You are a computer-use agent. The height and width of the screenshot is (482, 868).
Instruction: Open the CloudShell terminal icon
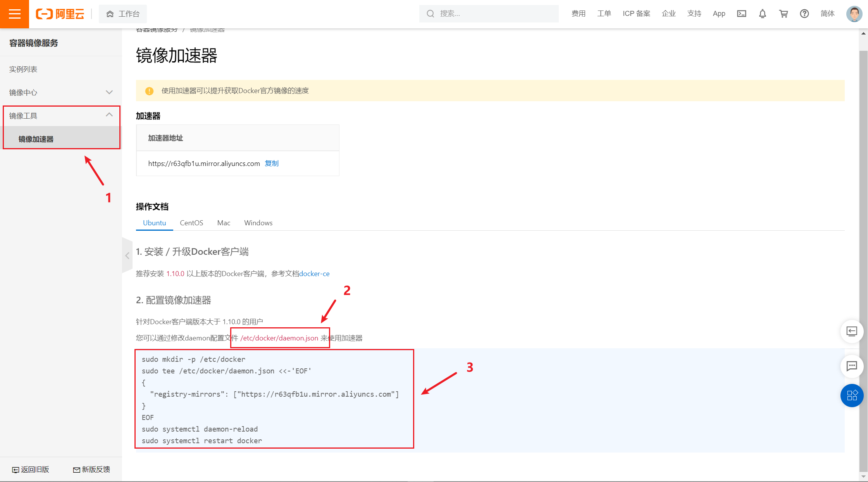coord(742,14)
